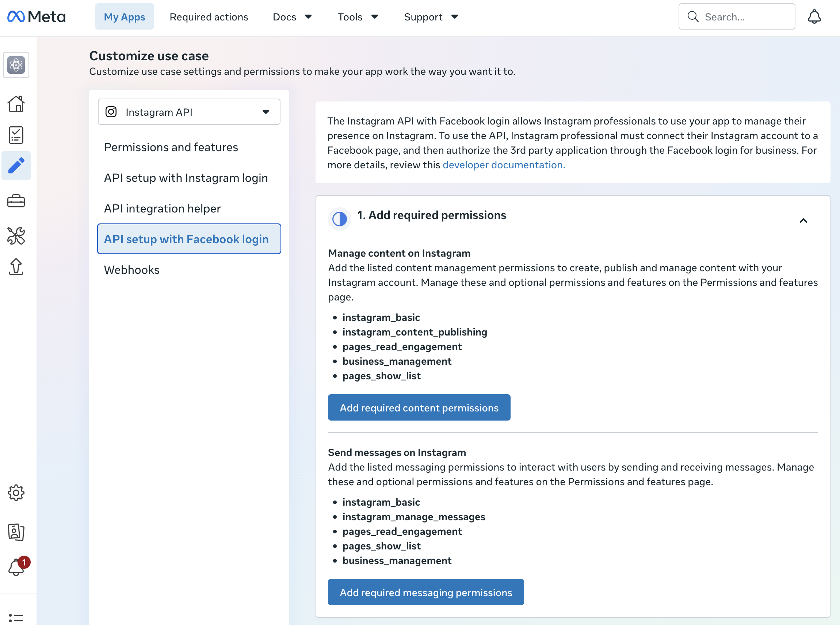Click the instagram_content_publishing permission
The image size is (840, 625).
point(415,332)
